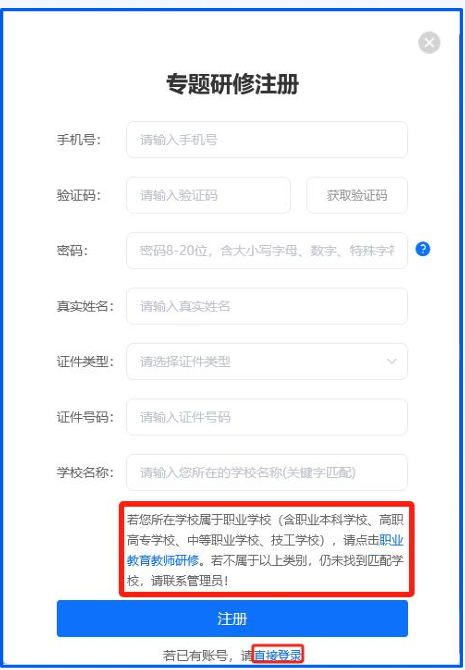
Task: Click the 学校名称 field label
Action: tap(85, 473)
